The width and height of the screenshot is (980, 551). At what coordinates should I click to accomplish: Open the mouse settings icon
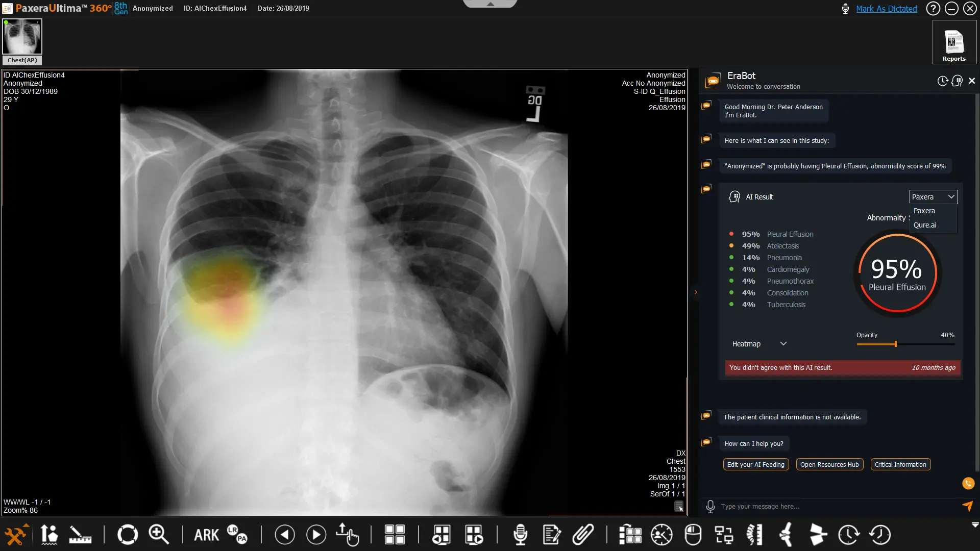pos(693,535)
